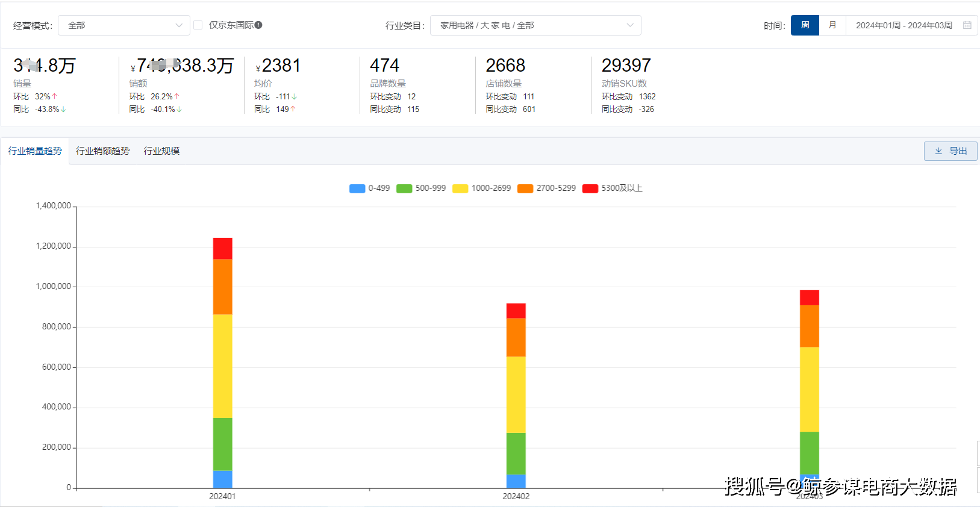The height and width of the screenshot is (507, 980).
Task: Click the info icon beside 仅京东国际
Action: point(258,25)
